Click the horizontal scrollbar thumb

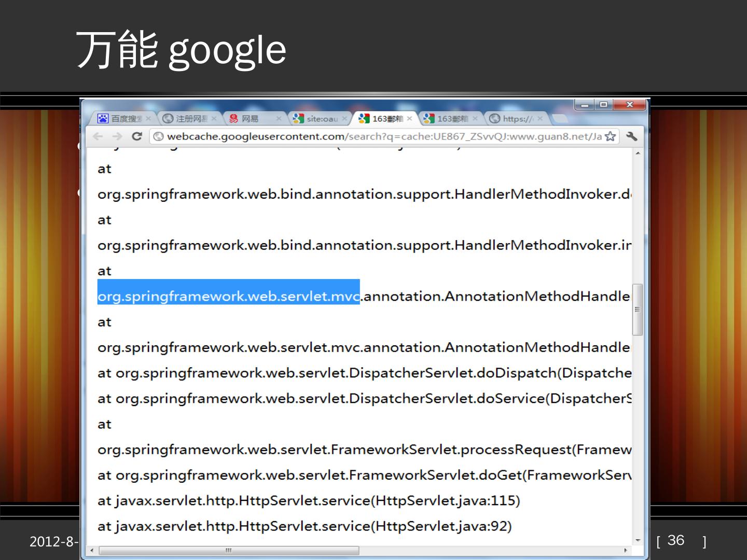point(229,550)
